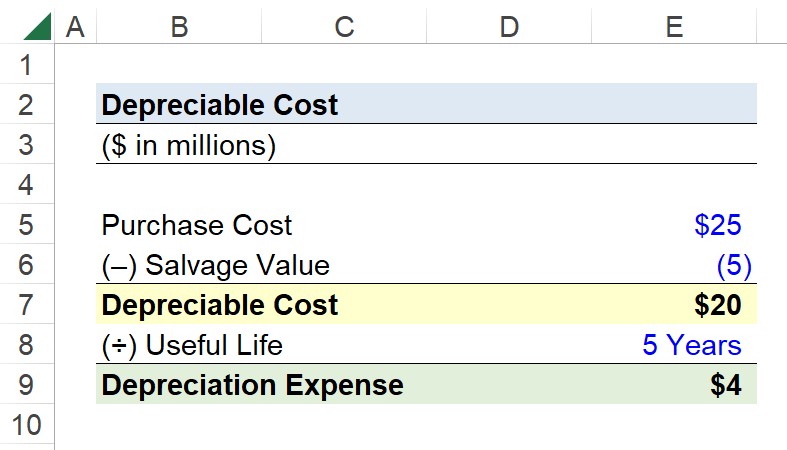Select column D header
The height and width of the screenshot is (450, 787).
point(509,26)
